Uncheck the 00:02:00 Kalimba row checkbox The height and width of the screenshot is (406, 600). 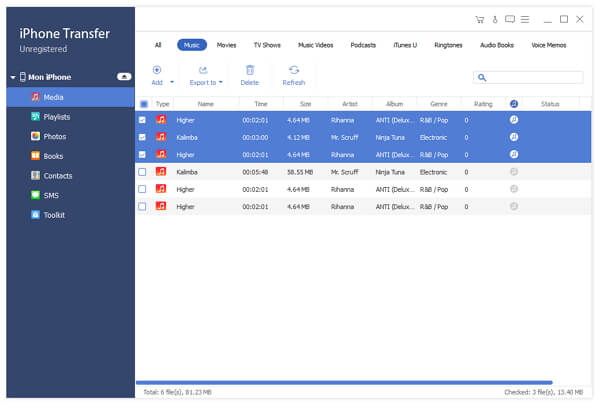142,137
